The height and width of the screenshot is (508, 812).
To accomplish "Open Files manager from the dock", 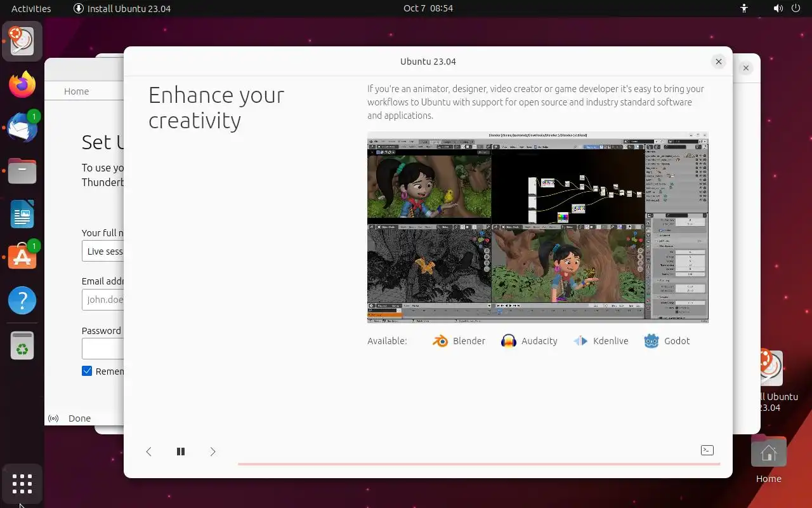I will [x=22, y=171].
